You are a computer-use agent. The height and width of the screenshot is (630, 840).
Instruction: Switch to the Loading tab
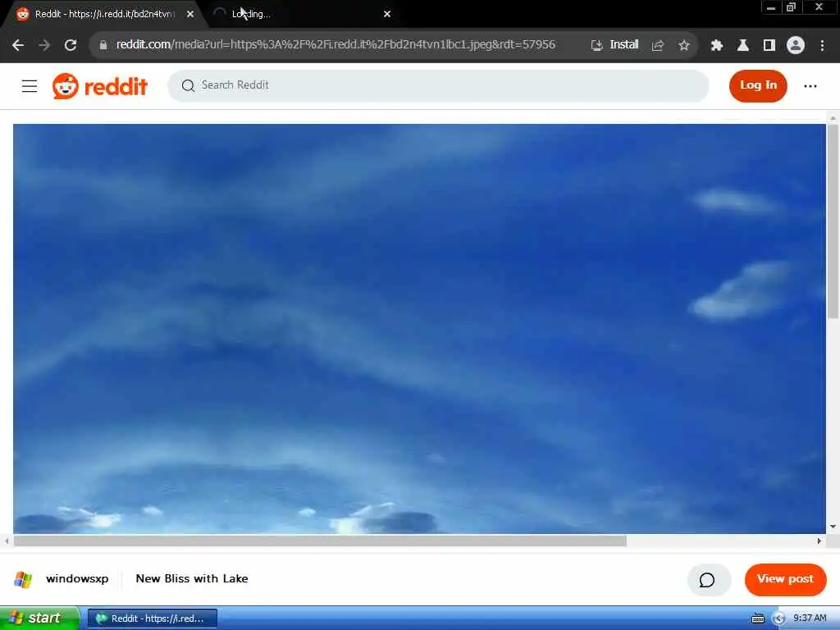point(303,15)
